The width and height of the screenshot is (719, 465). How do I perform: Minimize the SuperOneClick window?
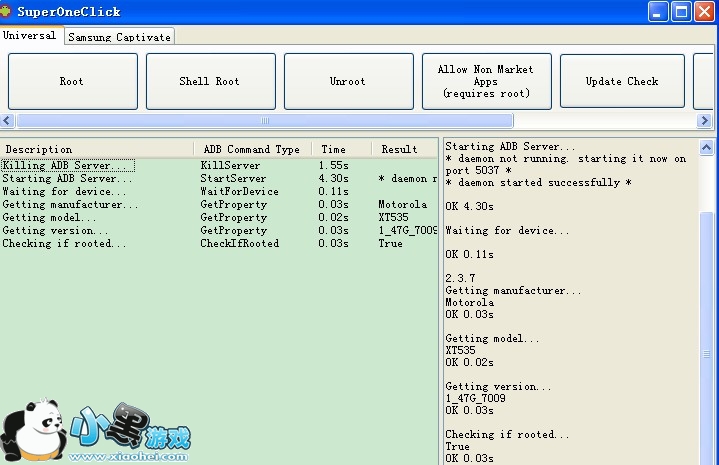(659, 11)
